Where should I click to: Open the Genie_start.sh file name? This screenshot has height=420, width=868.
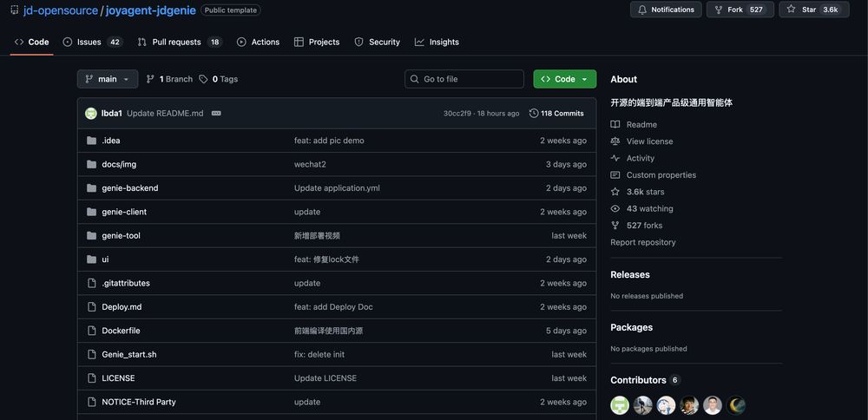(129, 355)
